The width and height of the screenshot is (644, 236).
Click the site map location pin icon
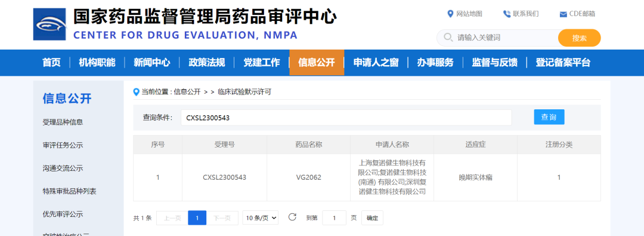450,14
